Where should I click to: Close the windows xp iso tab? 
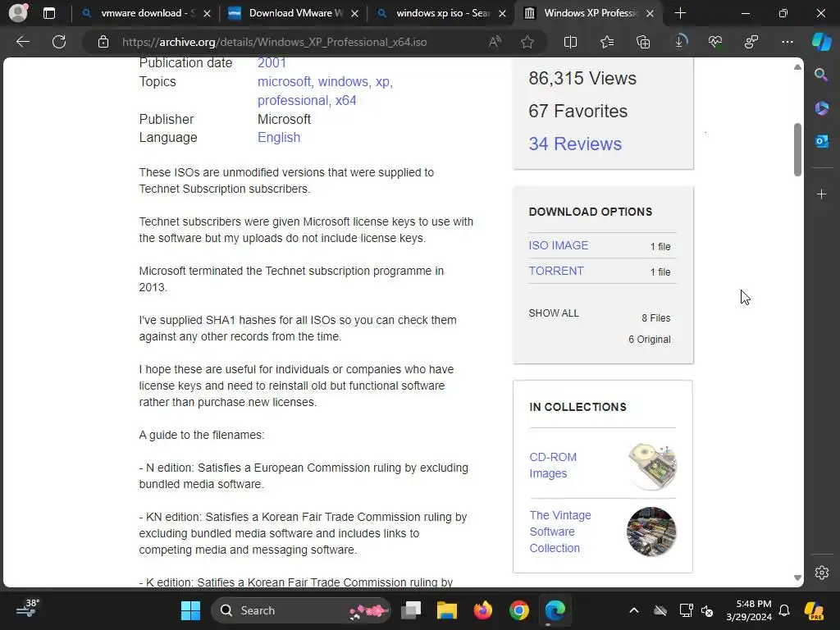point(503,13)
